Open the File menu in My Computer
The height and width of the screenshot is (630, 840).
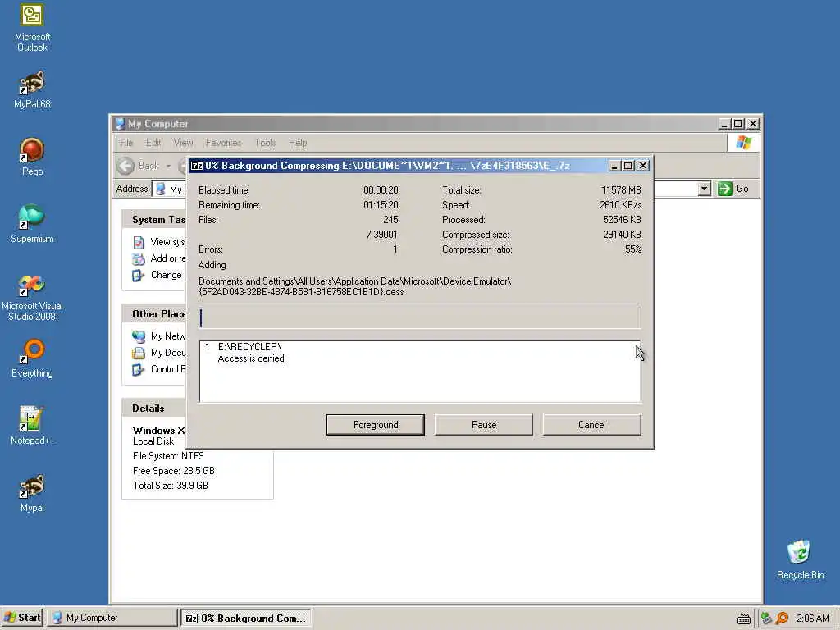pos(126,143)
